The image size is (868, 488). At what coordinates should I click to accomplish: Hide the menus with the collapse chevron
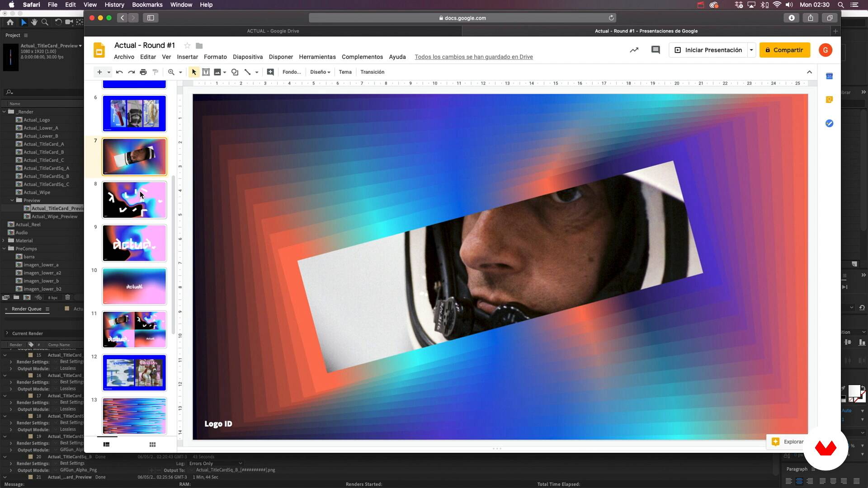[809, 72]
